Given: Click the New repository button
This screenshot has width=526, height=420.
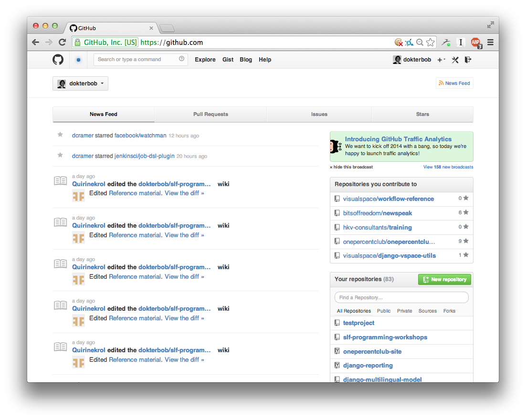Looking at the screenshot, I should pyautogui.click(x=444, y=280).
